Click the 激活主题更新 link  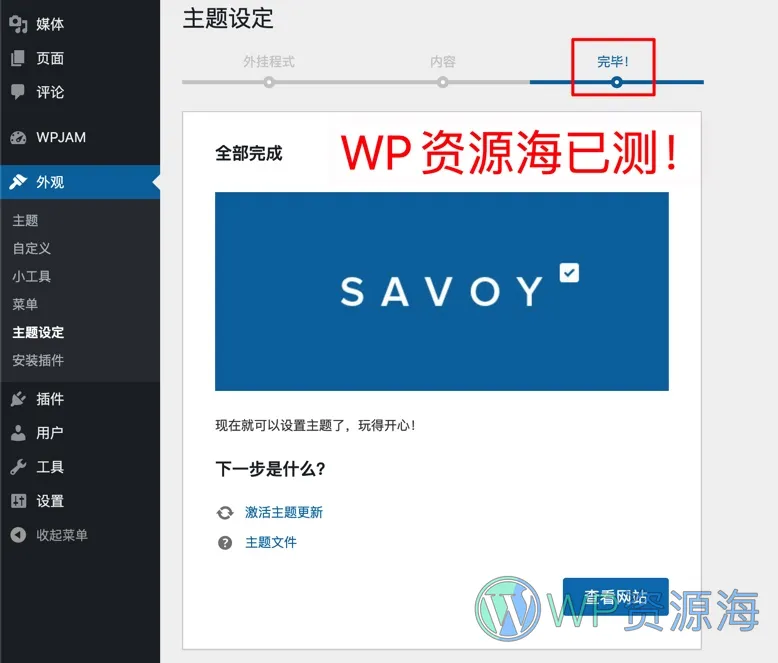tap(284, 513)
